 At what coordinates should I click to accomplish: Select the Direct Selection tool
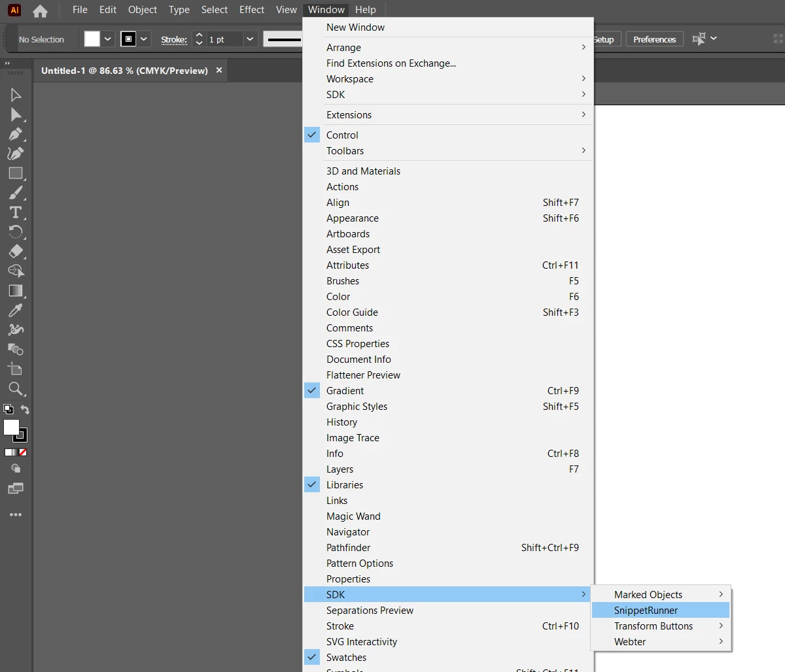16,114
